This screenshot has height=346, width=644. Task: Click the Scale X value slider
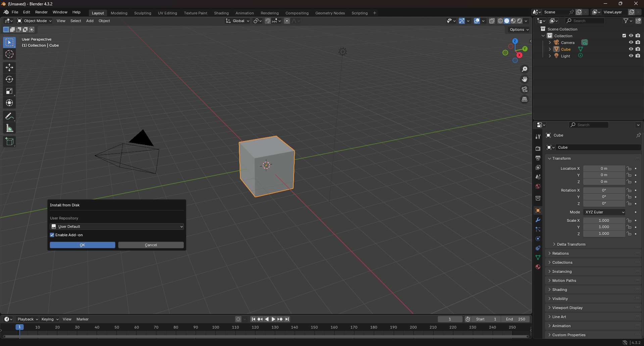pos(604,220)
